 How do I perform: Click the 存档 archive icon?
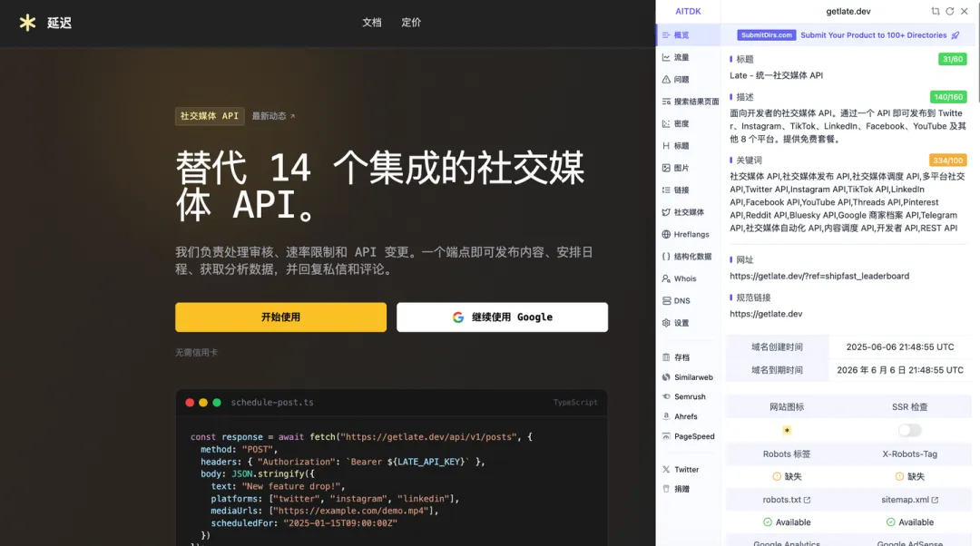(x=666, y=357)
